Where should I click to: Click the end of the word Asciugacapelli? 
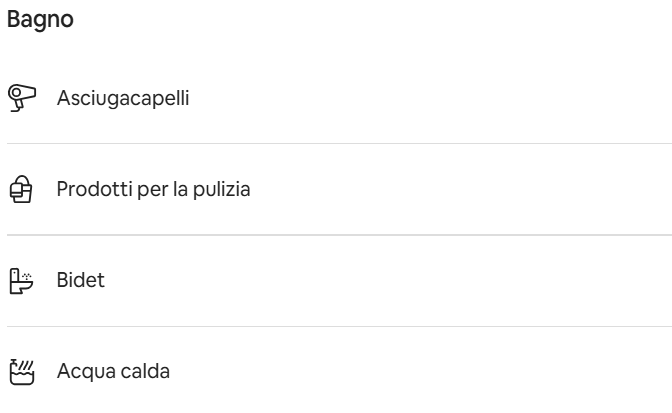[186, 98]
